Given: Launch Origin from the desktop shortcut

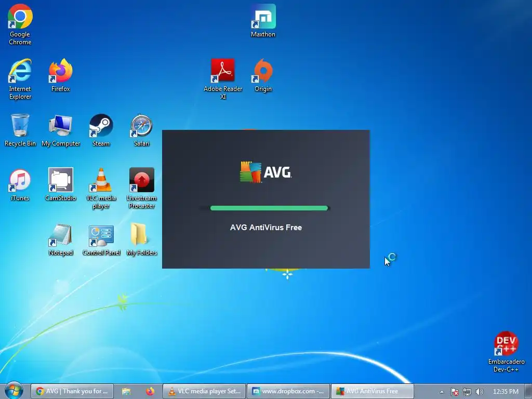Looking at the screenshot, I should pos(263,75).
